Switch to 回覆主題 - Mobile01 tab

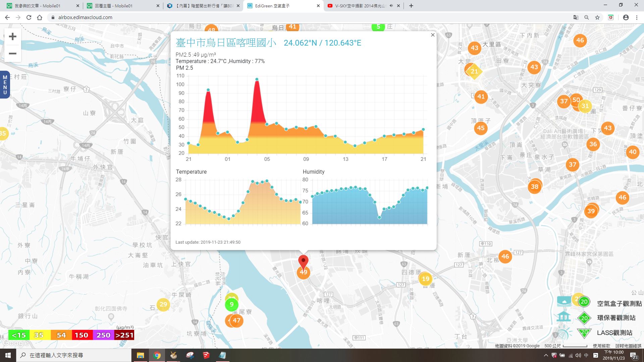click(x=122, y=6)
